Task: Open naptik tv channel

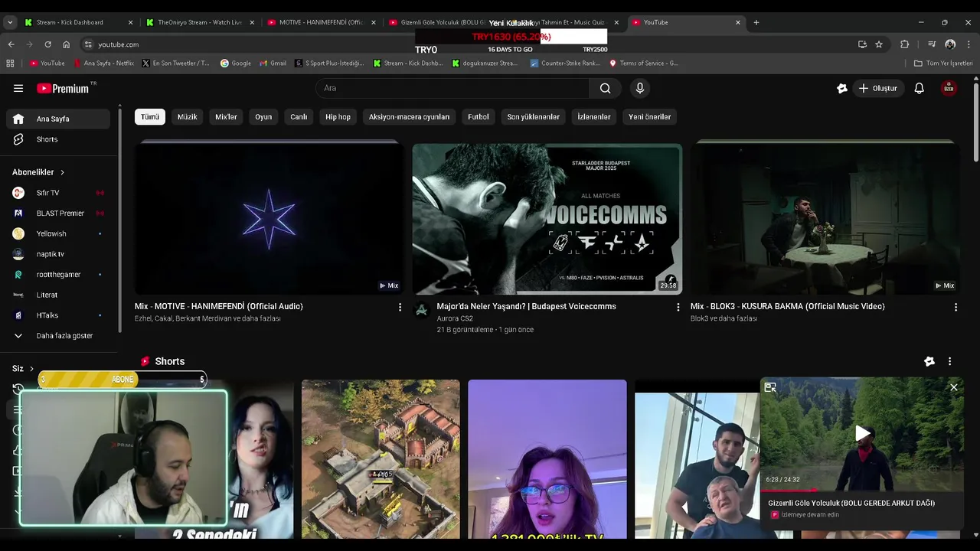Action: [58, 254]
